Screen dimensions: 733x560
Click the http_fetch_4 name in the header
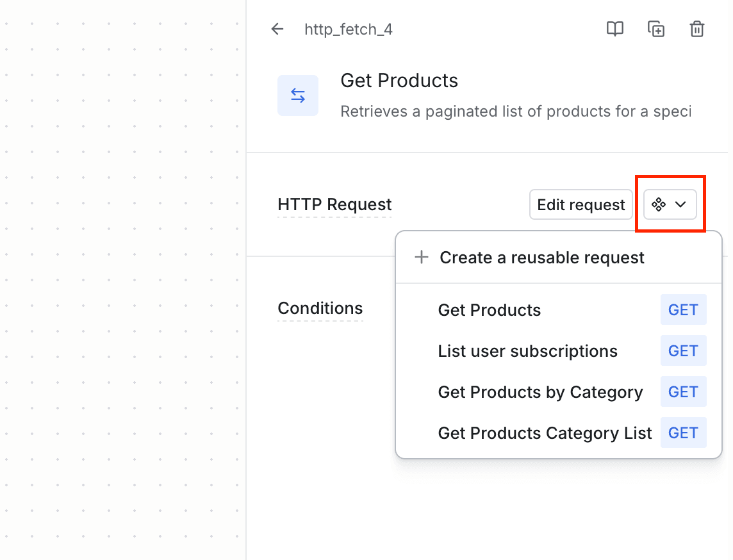coord(348,29)
